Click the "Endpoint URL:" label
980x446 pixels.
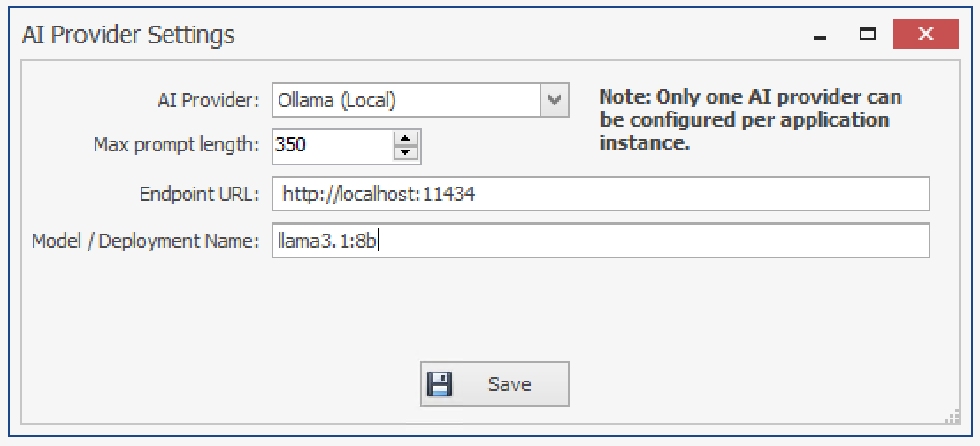pos(199,194)
